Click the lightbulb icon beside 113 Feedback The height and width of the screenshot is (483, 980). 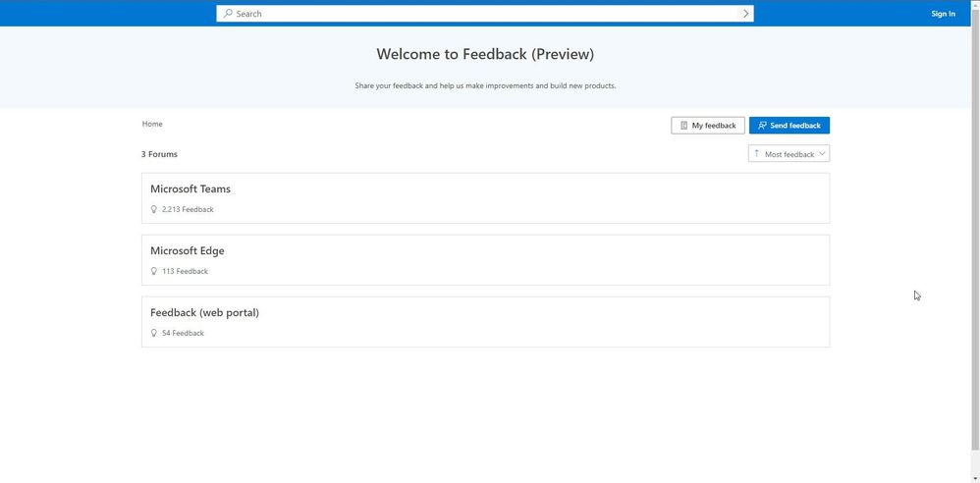(154, 271)
